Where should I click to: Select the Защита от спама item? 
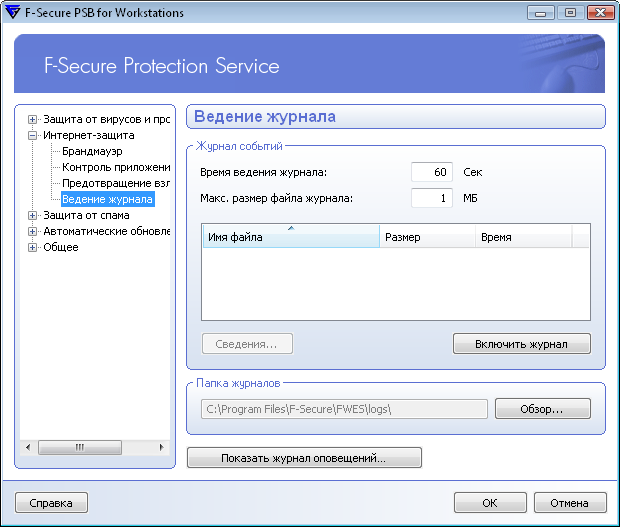coord(86,215)
